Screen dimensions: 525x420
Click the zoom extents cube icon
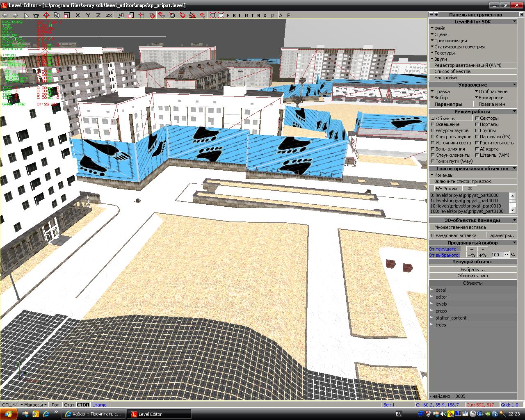click(213, 15)
